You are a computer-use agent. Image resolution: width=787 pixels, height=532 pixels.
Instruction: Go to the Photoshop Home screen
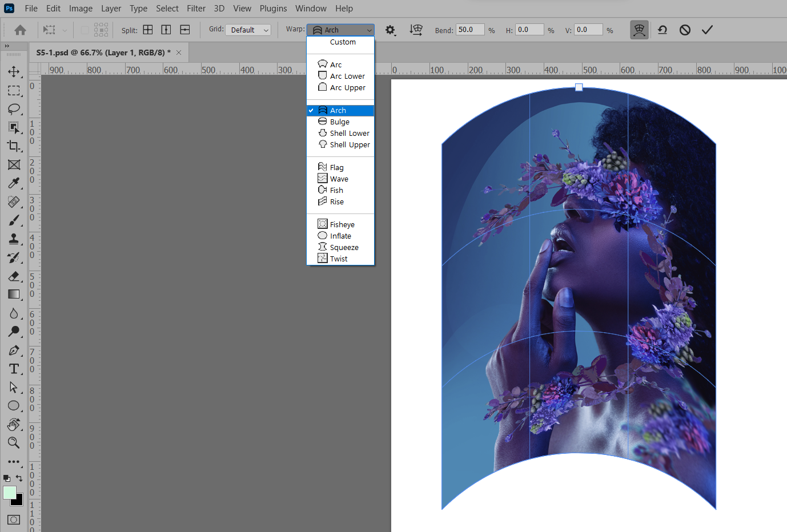coord(20,30)
